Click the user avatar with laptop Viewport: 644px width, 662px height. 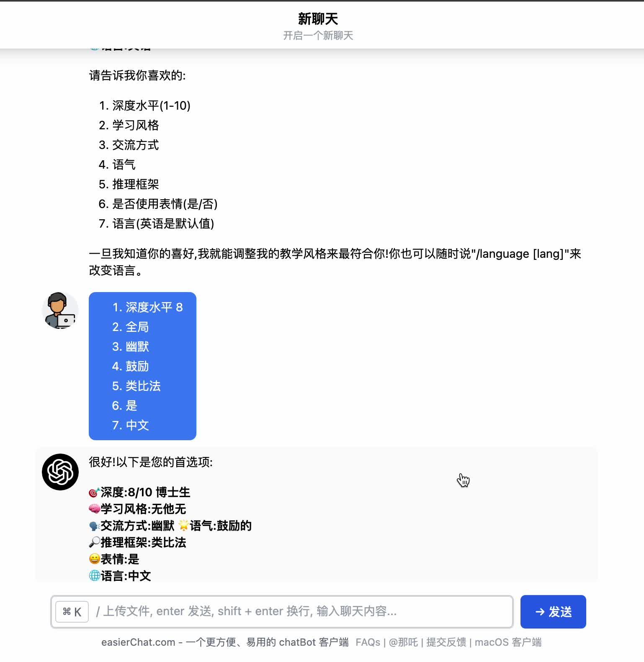60,310
